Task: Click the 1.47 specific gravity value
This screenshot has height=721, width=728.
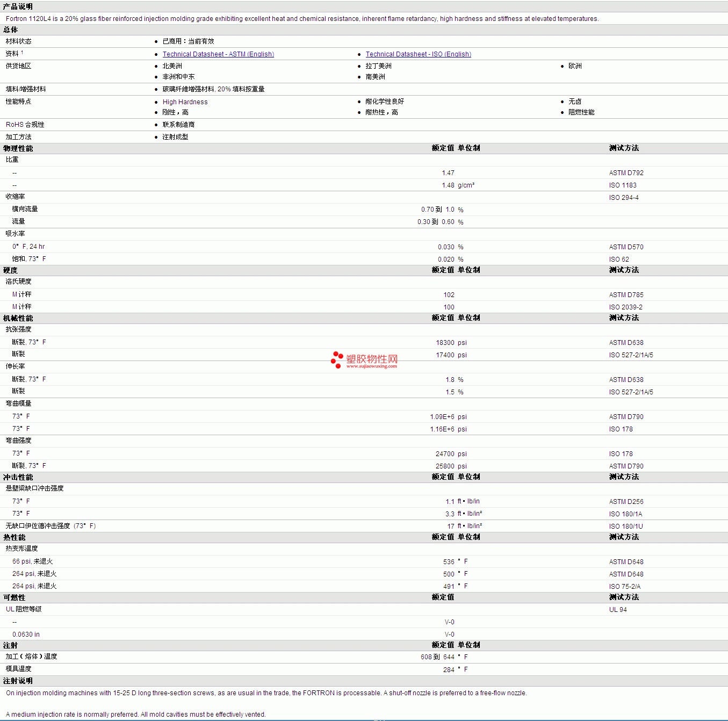Action: pos(448,173)
